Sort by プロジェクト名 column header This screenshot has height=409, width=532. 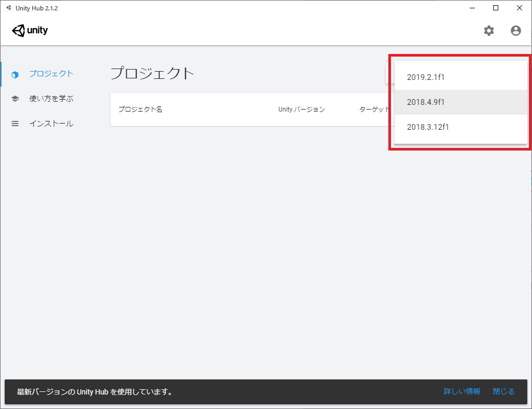tap(140, 110)
